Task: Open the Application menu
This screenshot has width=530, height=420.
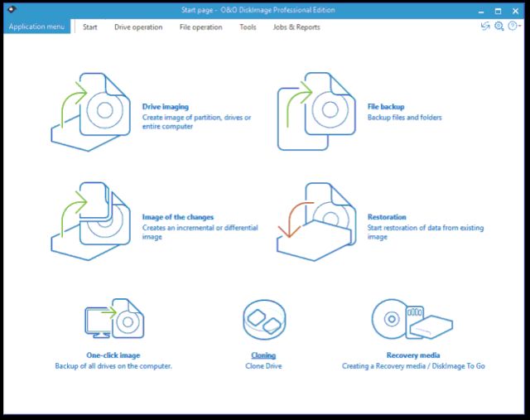Action: pos(36,27)
